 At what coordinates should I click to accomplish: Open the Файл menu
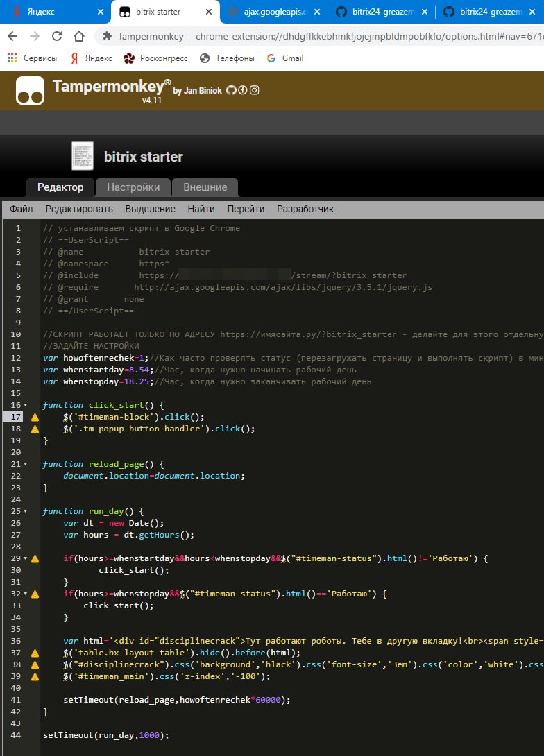[22, 209]
